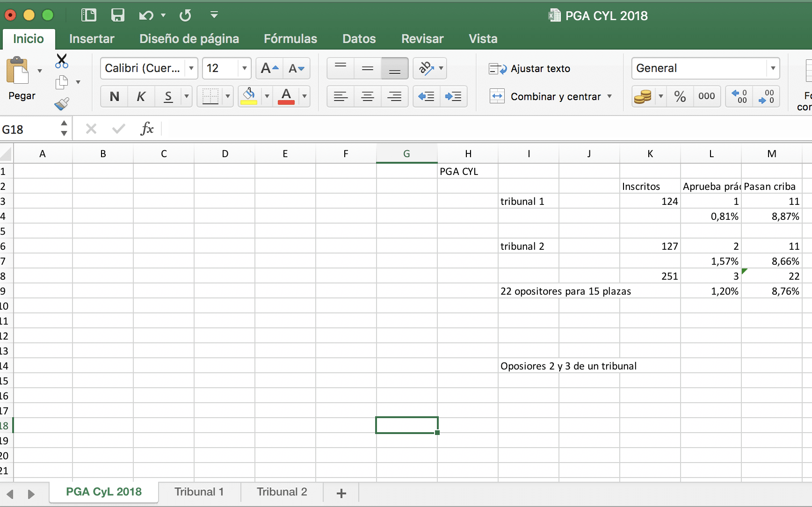Click the fx insert function icon

click(x=147, y=129)
